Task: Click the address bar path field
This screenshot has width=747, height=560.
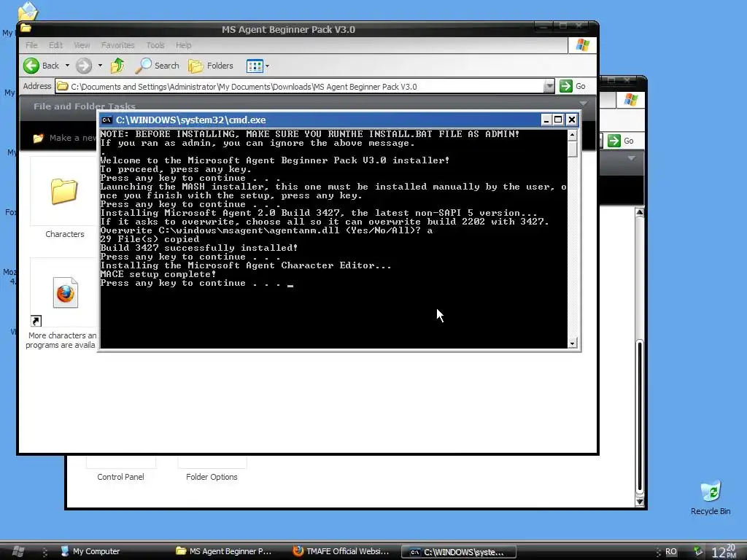Action: (x=300, y=87)
